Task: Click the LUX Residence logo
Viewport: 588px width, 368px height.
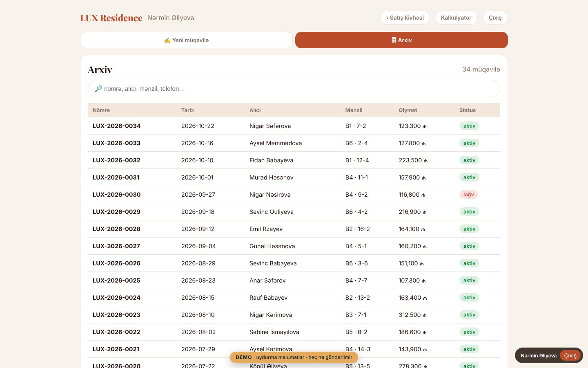Action: click(x=111, y=18)
